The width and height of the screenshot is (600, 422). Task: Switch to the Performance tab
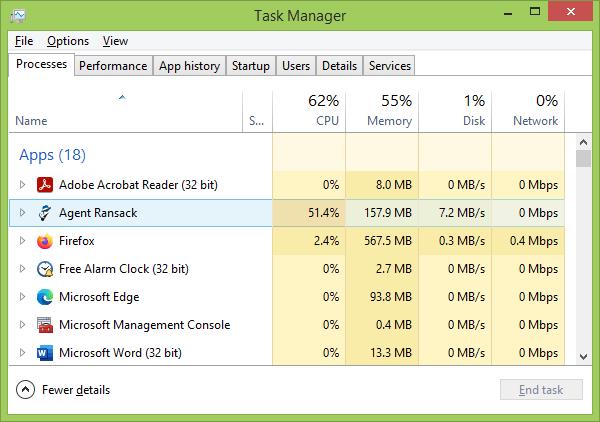pyautogui.click(x=113, y=66)
